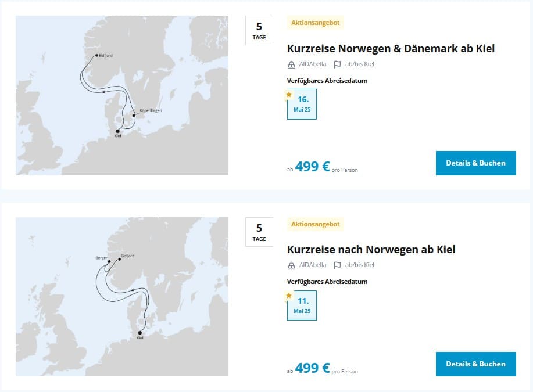
Task: Click the AIDAbella ship name under Kurzreise nach Norwegen
Action: pos(313,265)
